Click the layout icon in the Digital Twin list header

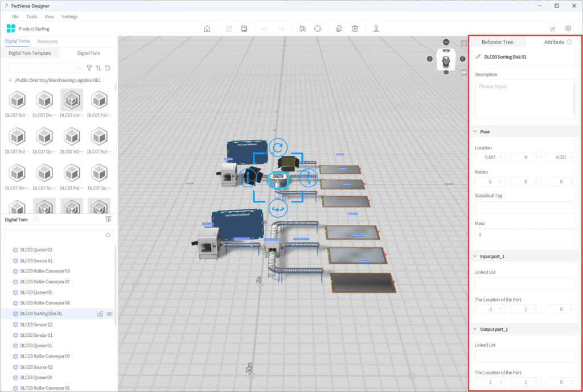pos(109,219)
